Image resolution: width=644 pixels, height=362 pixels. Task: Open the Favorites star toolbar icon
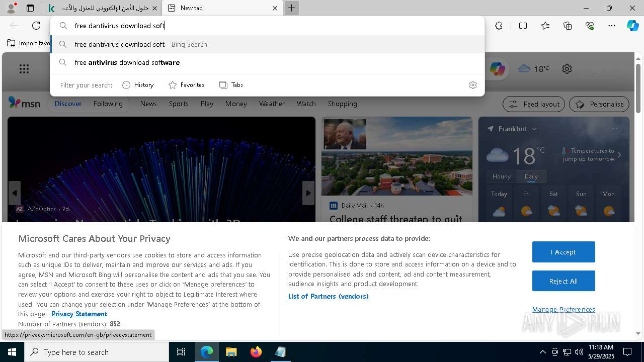coord(545,26)
